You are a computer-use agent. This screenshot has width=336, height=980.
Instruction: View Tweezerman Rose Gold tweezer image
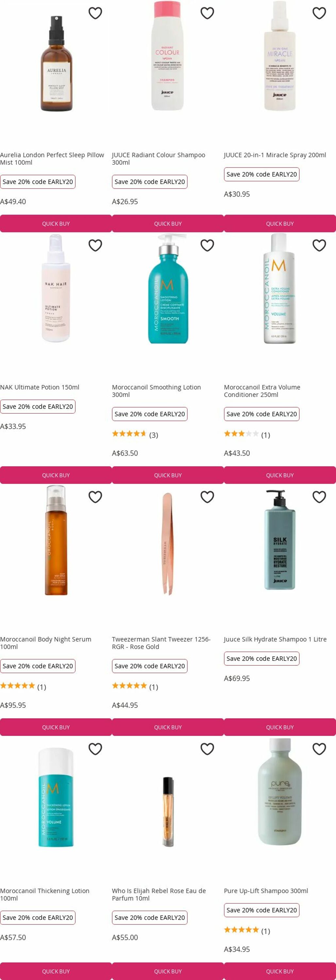pyautogui.click(x=168, y=543)
